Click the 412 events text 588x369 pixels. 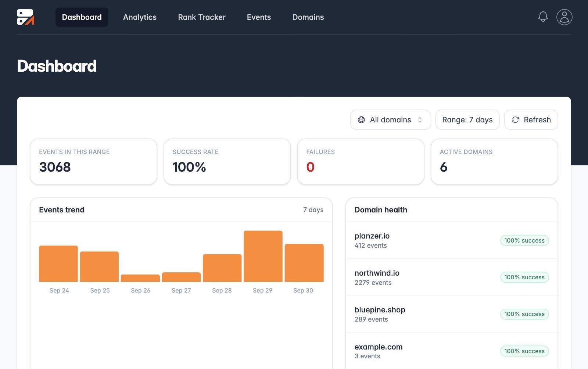click(370, 246)
